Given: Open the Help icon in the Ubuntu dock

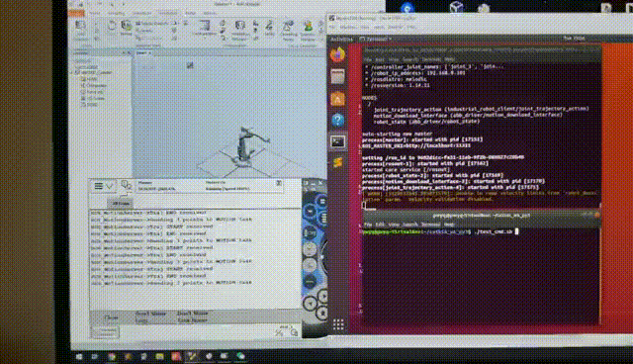Looking at the screenshot, I should [x=337, y=120].
